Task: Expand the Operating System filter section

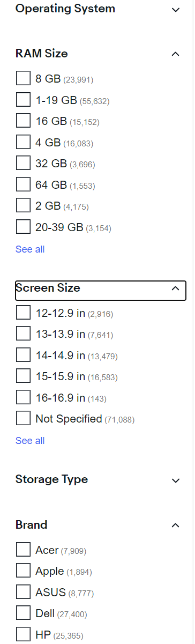Action: click(175, 9)
